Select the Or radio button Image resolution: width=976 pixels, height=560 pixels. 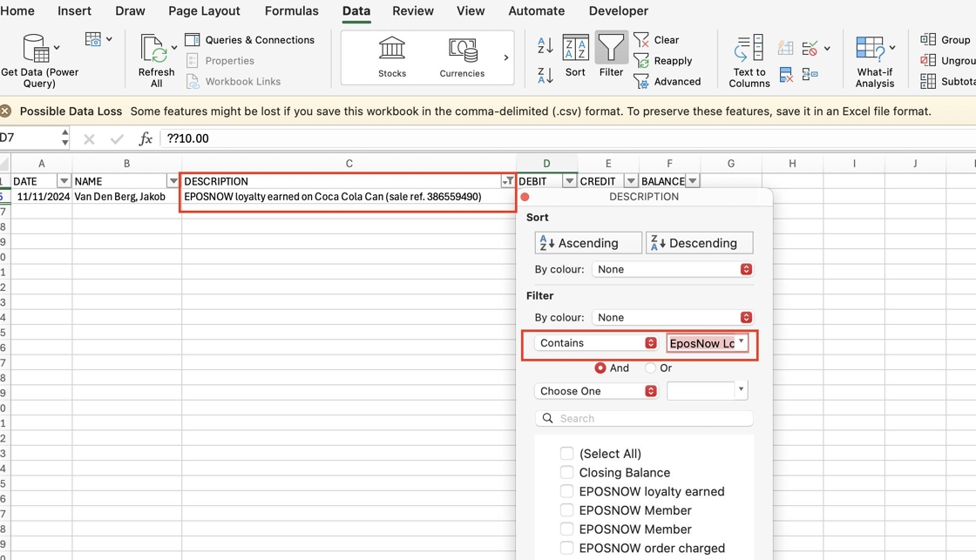(650, 368)
